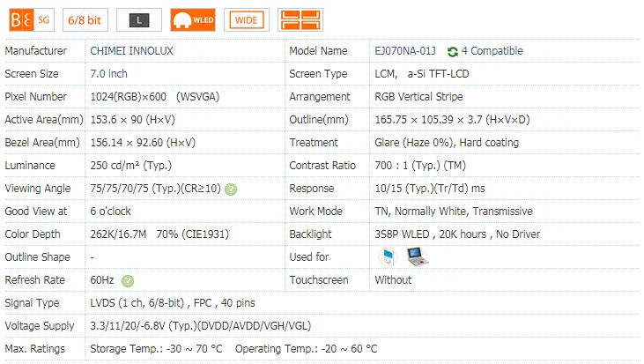Image resolution: width=644 pixels, height=364 pixels.
Task: Click the landscape 'L' orientation badge
Action: (x=139, y=19)
